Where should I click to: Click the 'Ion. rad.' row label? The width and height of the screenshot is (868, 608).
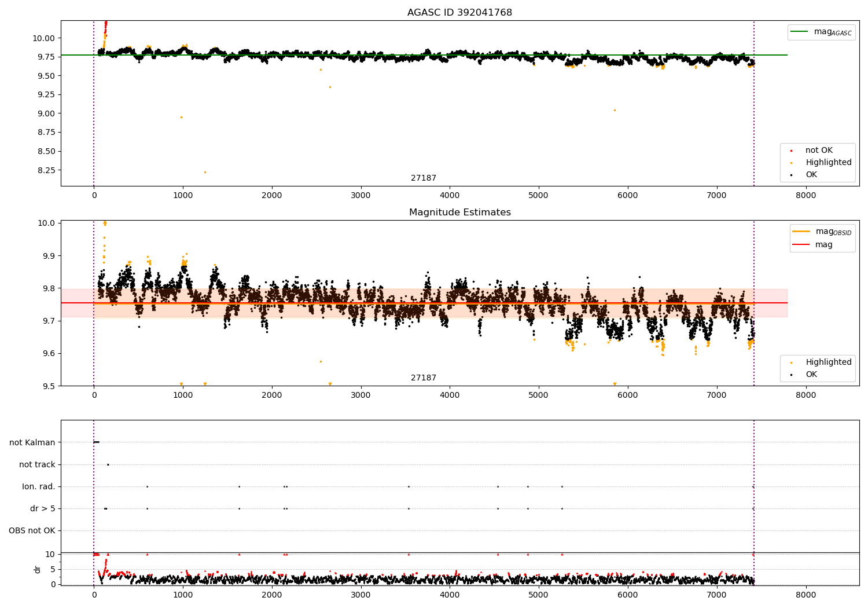coord(39,486)
